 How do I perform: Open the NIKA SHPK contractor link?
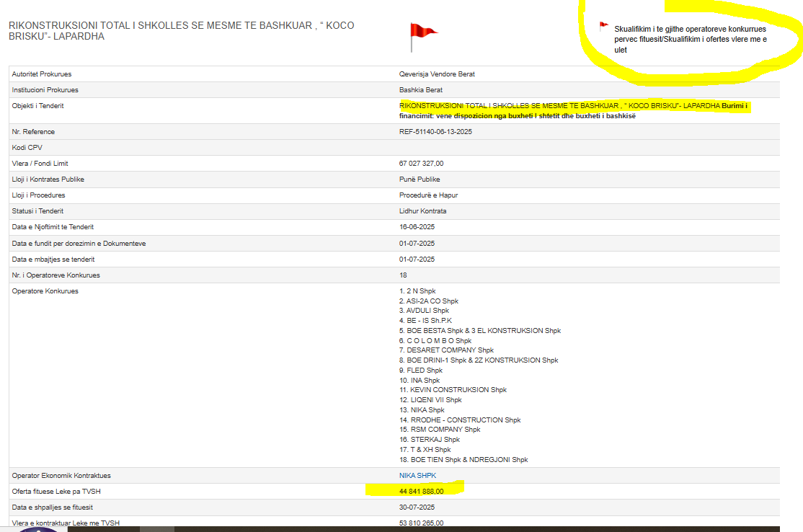coord(417,476)
